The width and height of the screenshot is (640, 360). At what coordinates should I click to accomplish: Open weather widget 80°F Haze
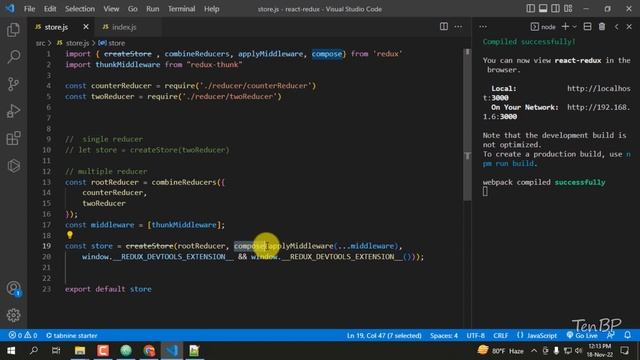point(501,351)
